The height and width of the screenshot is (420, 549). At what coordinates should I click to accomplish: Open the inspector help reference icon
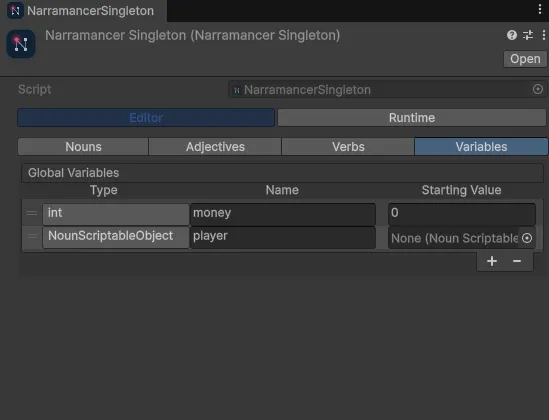[512, 35]
